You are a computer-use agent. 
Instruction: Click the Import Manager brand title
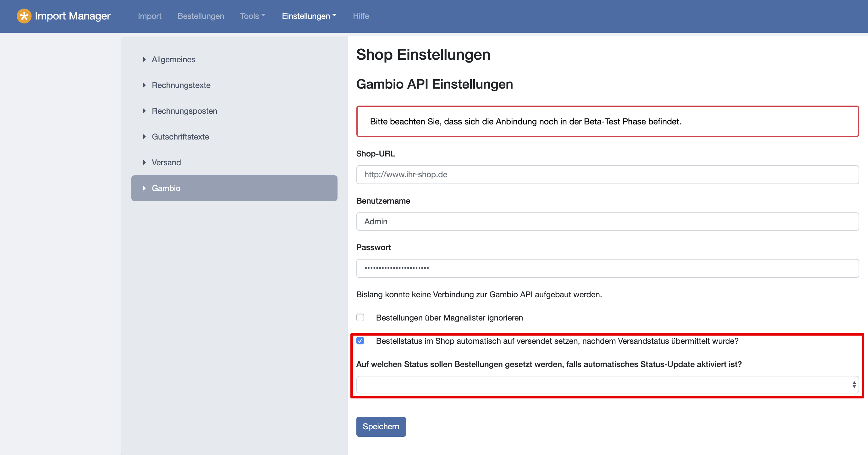click(x=73, y=16)
